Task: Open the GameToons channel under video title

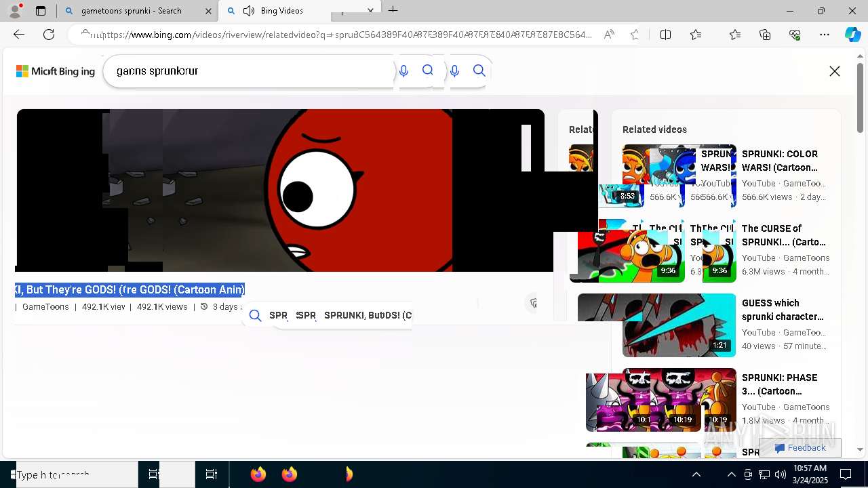Action: [45, 307]
